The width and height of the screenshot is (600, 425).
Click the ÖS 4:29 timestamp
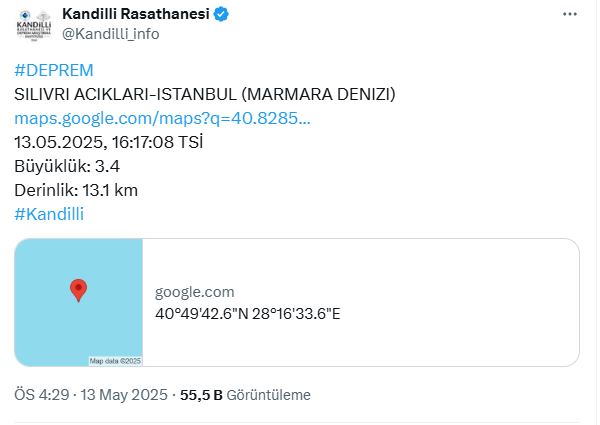(x=42, y=395)
